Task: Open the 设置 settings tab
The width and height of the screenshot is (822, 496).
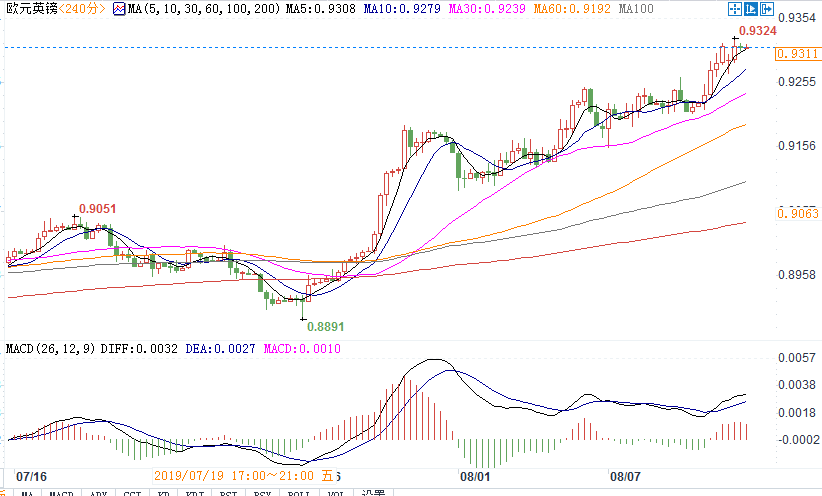Action: pyautogui.click(x=372, y=493)
